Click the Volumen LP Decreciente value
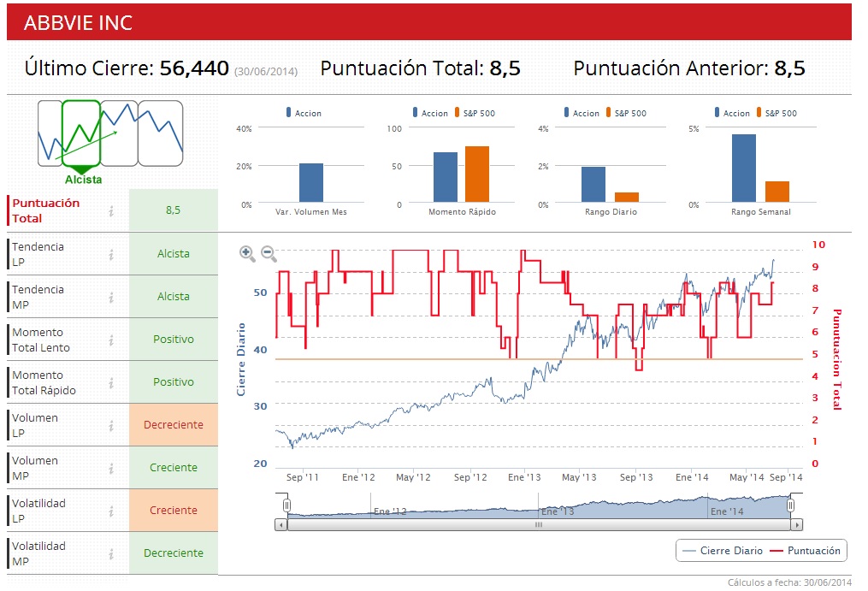Viewport: 868px width, 591px height. coord(174,425)
